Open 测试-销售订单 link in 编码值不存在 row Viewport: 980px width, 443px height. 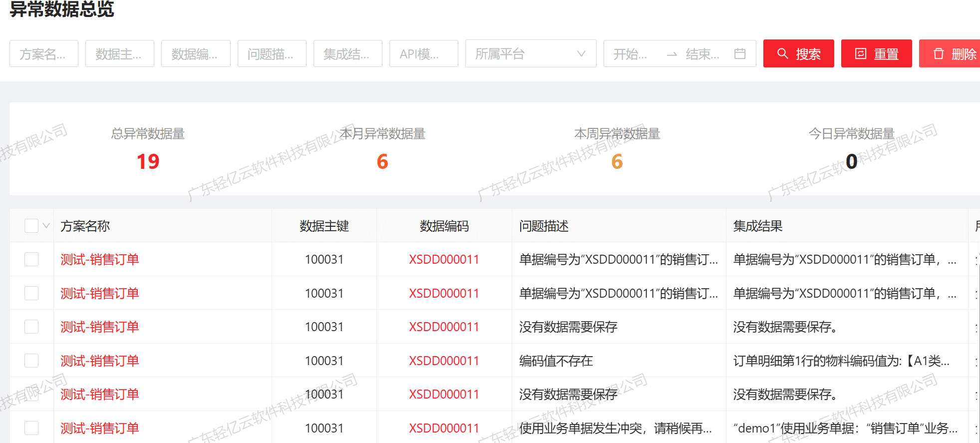(x=100, y=361)
